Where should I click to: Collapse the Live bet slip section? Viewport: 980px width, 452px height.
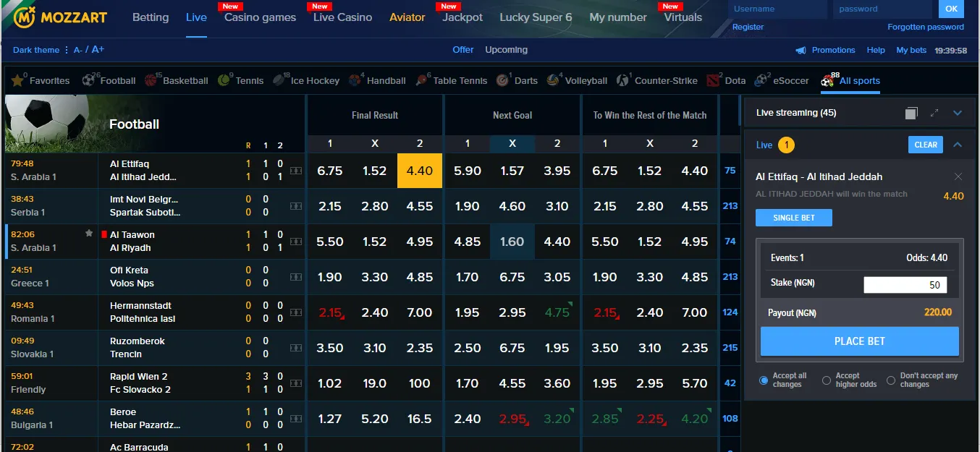958,143
